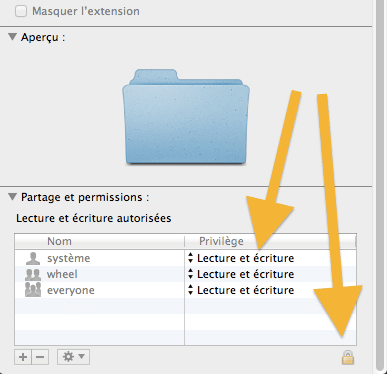Click the Privilège column header
387x374 pixels.
pyautogui.click(x=270, y=241)
